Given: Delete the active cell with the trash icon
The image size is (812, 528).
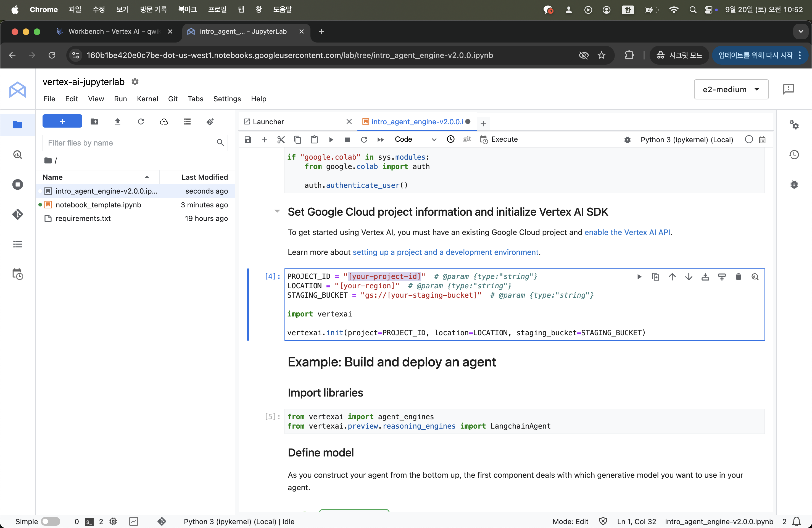Looking at the screenshot, I should pos(738,277).
